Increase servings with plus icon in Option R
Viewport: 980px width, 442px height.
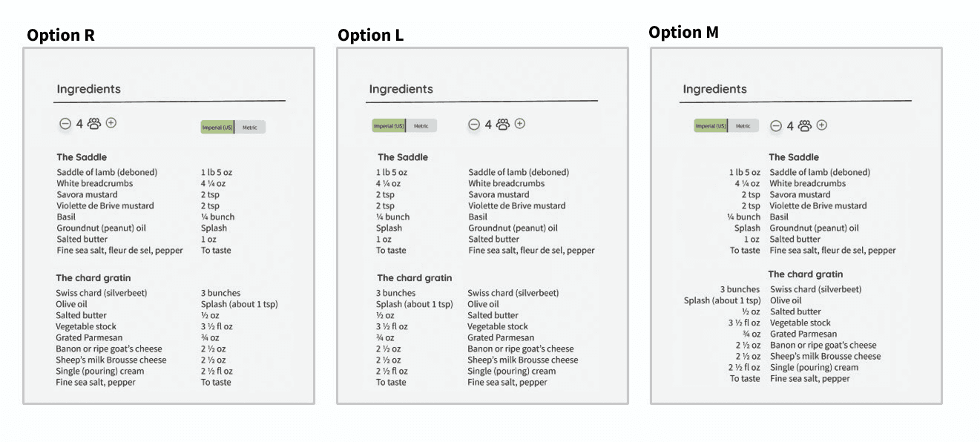pos(111,122)
